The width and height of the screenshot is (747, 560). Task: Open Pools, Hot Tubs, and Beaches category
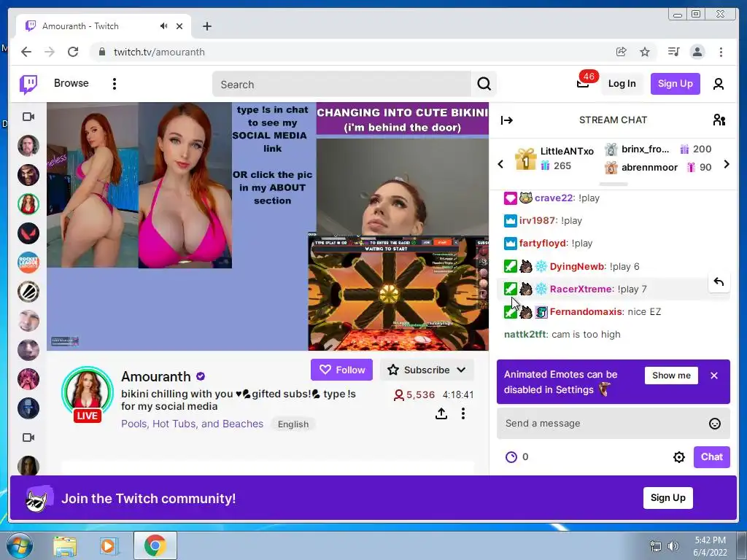tap(192, 424)
